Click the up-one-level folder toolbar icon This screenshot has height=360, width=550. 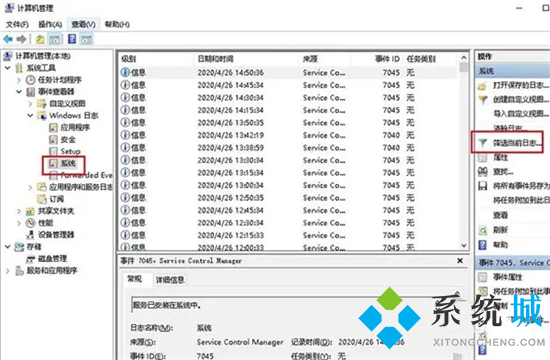tap(40, 39)
